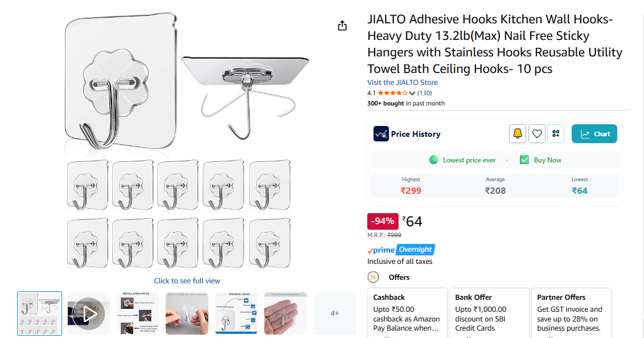The height and width of the screenshot is (338, 644).
Task: Click the Price History logo icon
Action: coord(381,134)
